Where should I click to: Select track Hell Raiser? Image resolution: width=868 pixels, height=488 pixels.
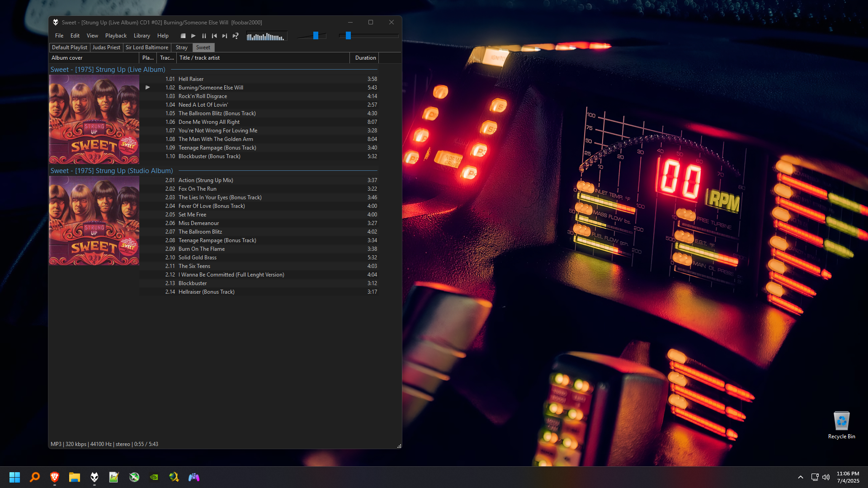pyautogui.click(x=259, y=79)
